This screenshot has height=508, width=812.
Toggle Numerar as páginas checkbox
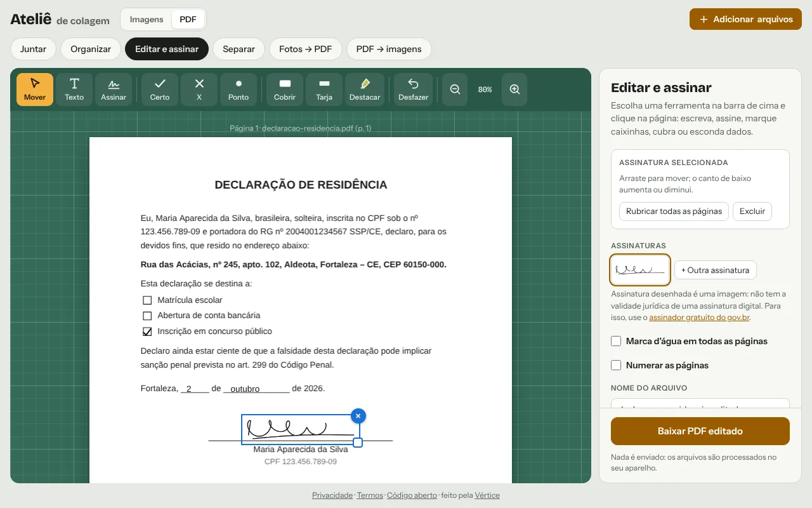coord(616,365)
